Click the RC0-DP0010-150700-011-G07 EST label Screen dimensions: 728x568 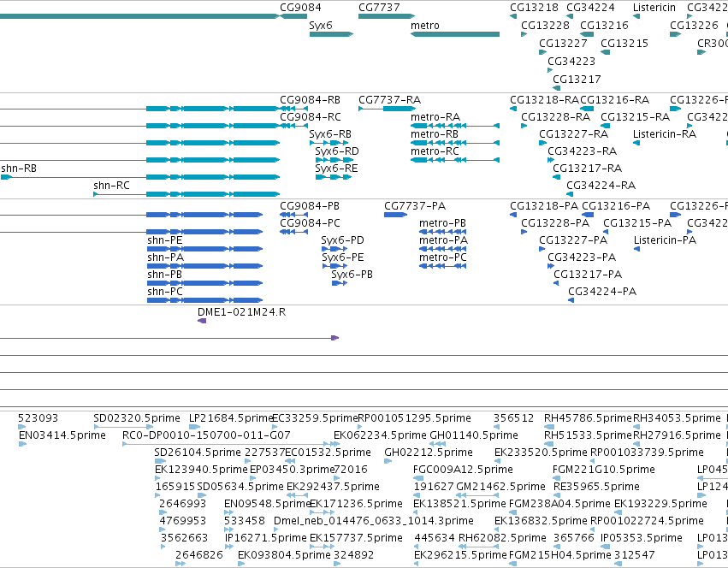point(207,435)
